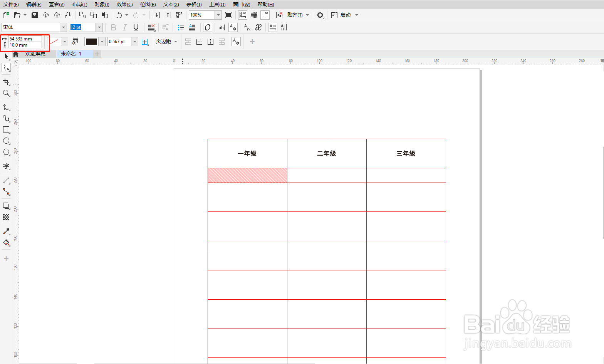Click the plus button at toolbox bottom

[6, 258]
